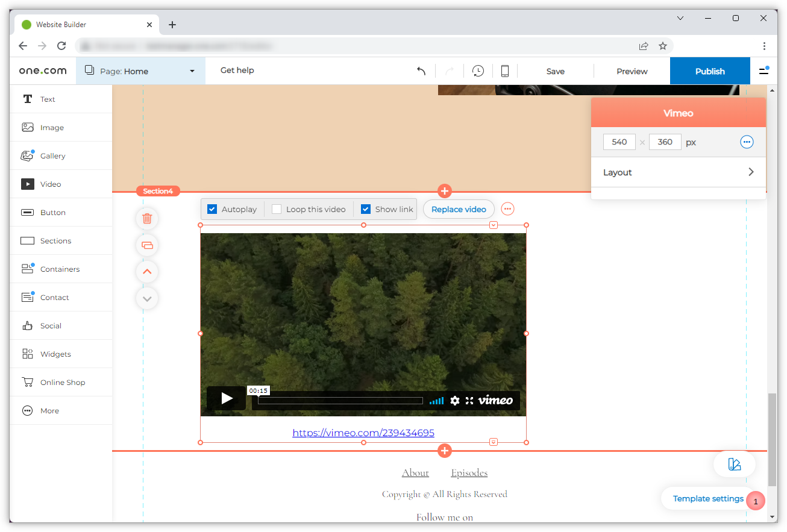787x532 pixels.
Task: Select the Video element in the sidebar
Action: tap(51, 184)
